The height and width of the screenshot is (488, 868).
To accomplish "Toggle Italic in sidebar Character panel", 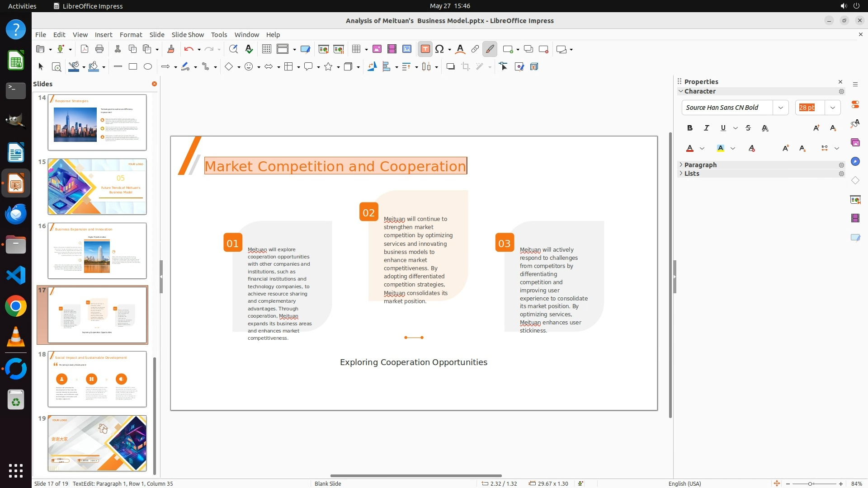I will point(706,128).
